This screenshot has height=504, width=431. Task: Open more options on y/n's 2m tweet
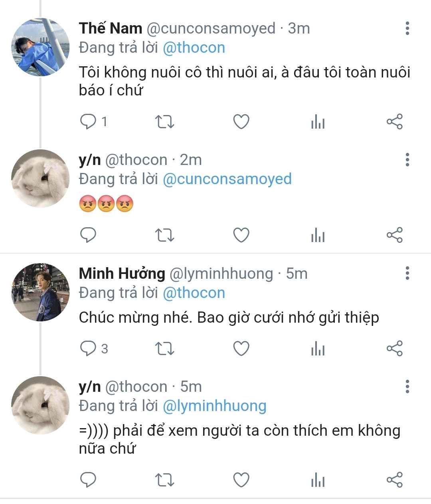pyautogui.click(x=407, y=160)
